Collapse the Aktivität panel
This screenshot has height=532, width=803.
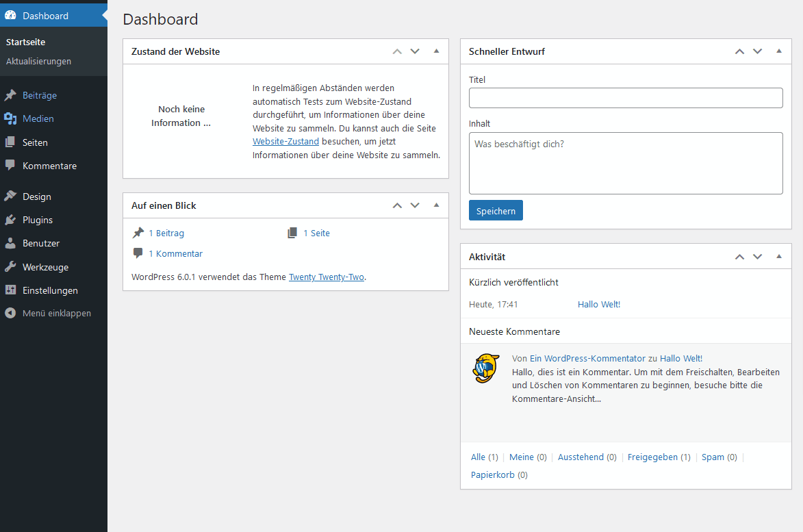[779, 257]
